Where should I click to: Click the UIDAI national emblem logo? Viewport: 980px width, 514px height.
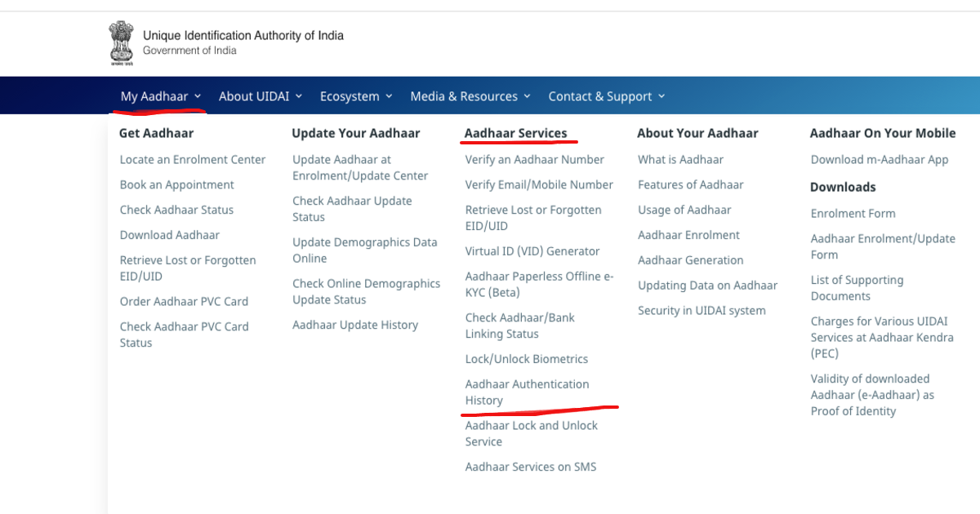122,42
